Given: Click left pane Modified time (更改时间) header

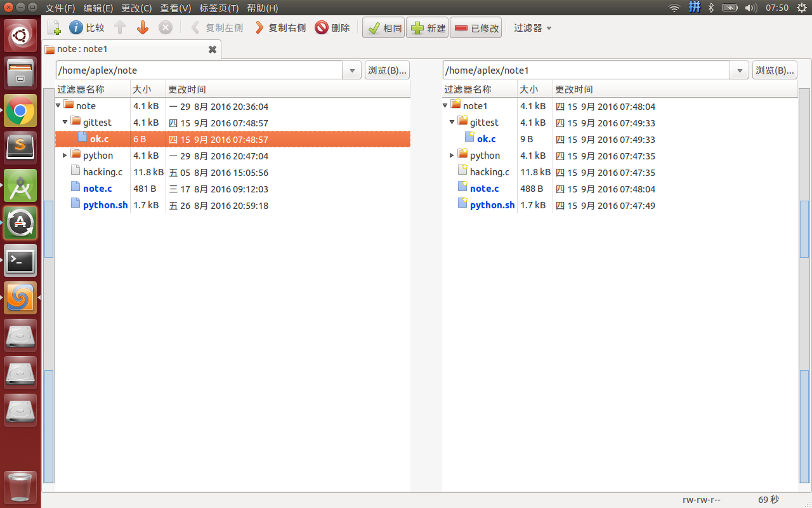Looking at the screenshot, I should coord(288,90).
